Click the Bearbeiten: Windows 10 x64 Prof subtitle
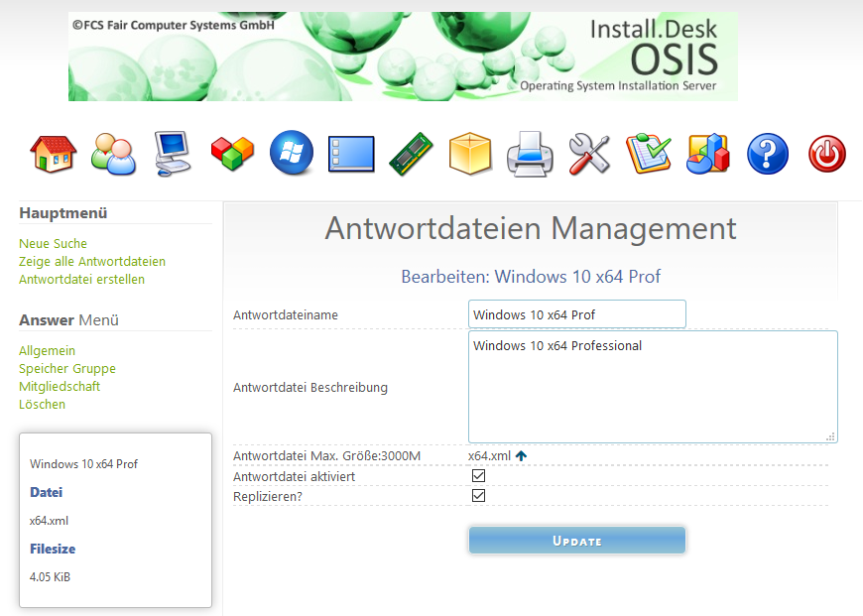 [x=531, y=277]
